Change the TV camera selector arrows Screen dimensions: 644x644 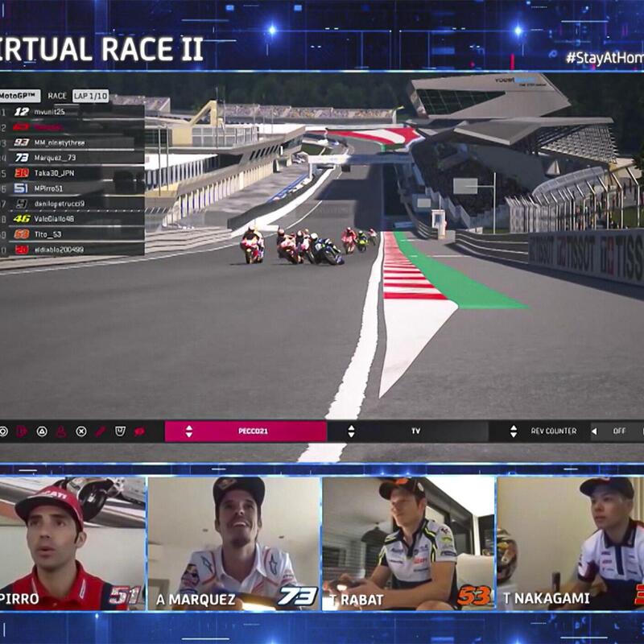351,431
